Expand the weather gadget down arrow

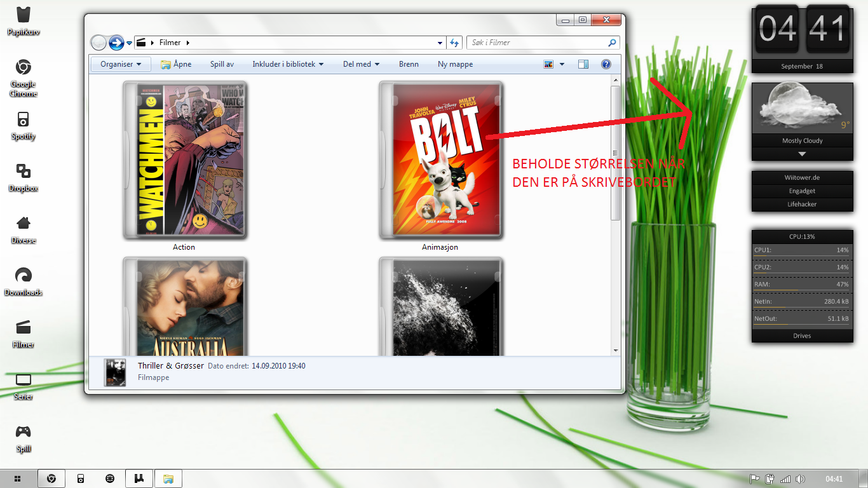pyautogui.click(x=802, y=154)
